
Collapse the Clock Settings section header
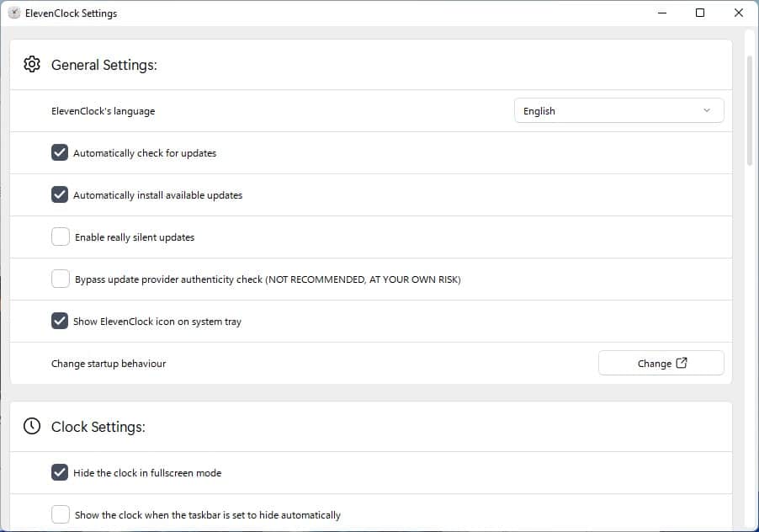click(370, 427)
